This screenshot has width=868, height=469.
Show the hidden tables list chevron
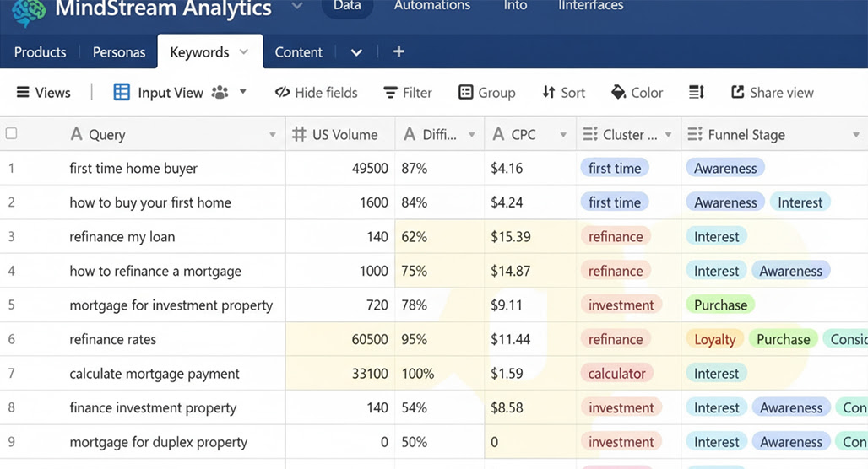coord(356,52)
